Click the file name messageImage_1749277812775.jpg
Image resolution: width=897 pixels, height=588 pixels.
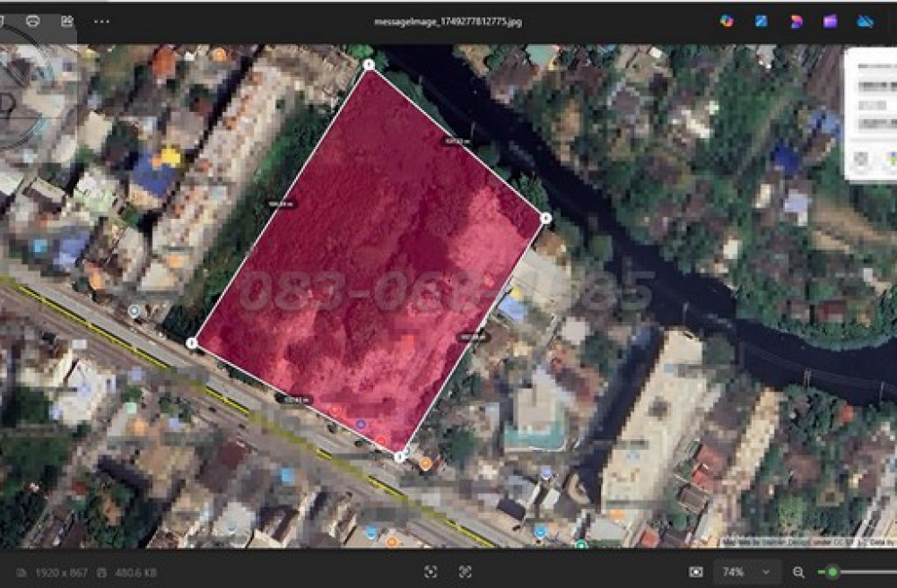[448, 22]
